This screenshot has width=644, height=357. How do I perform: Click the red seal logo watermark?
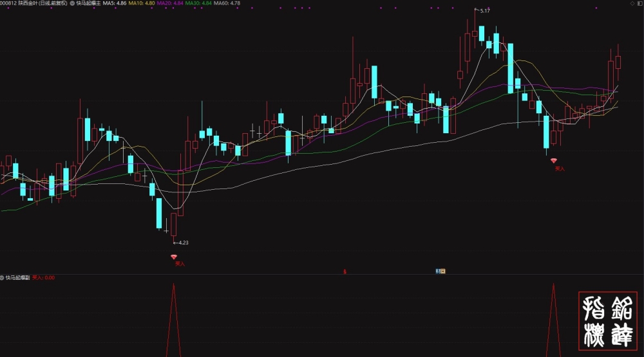(608, 321)
